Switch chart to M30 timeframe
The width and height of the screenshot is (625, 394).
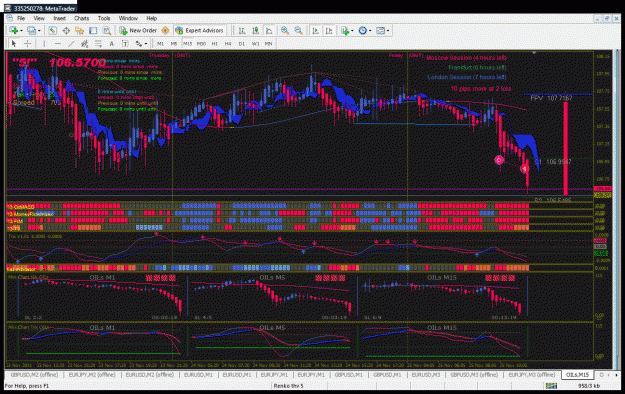click(201, 43)
